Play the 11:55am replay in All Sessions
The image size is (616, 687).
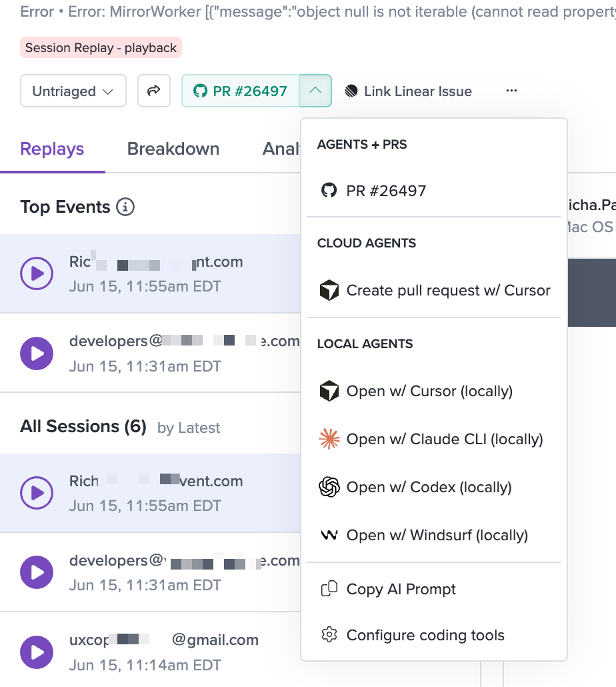click(37, 492)
